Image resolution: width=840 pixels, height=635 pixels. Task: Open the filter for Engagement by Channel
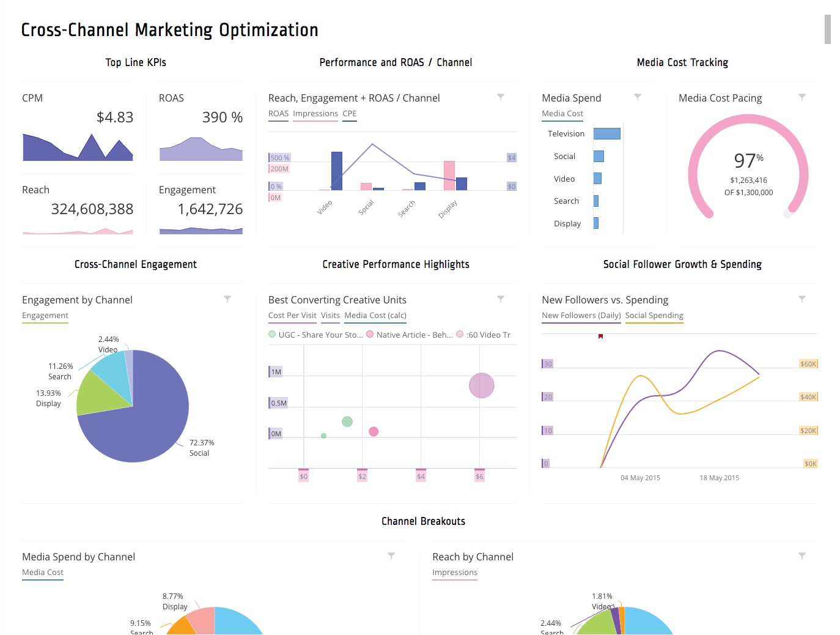click(227, 299)
